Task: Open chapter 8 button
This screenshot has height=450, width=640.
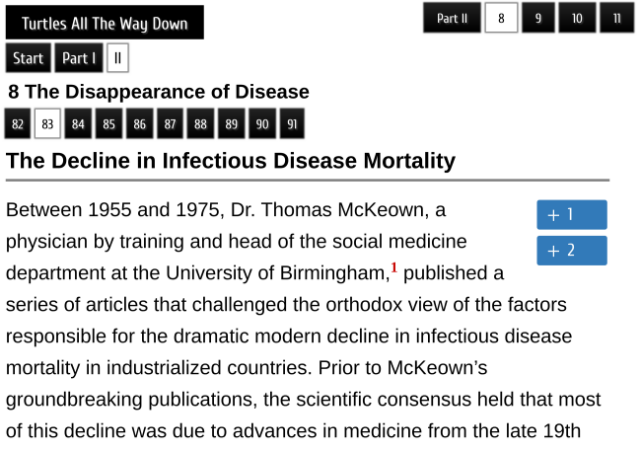Action: 501,18
